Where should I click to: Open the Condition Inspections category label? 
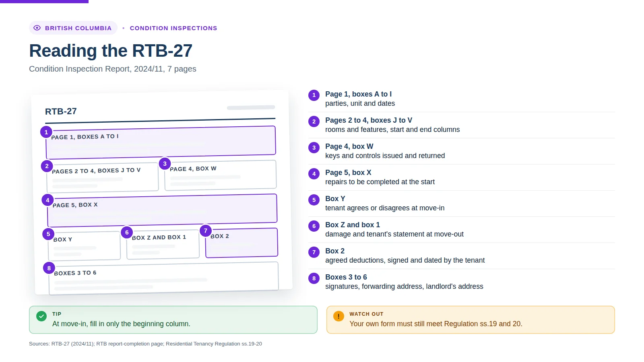pos(173,28)
